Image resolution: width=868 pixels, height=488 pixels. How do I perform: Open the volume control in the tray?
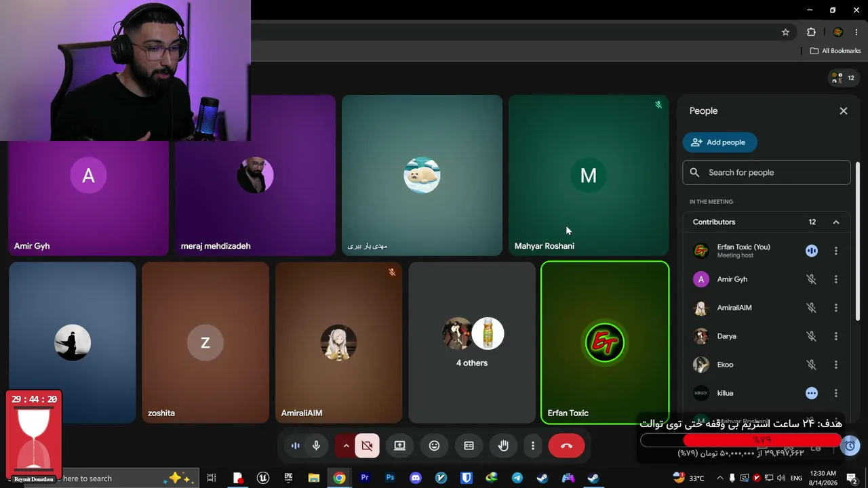(781, 479)
